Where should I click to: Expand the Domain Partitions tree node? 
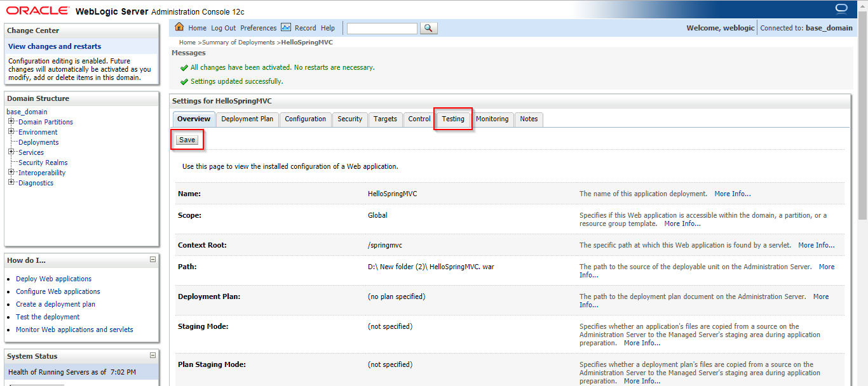(x=11, y=121)
